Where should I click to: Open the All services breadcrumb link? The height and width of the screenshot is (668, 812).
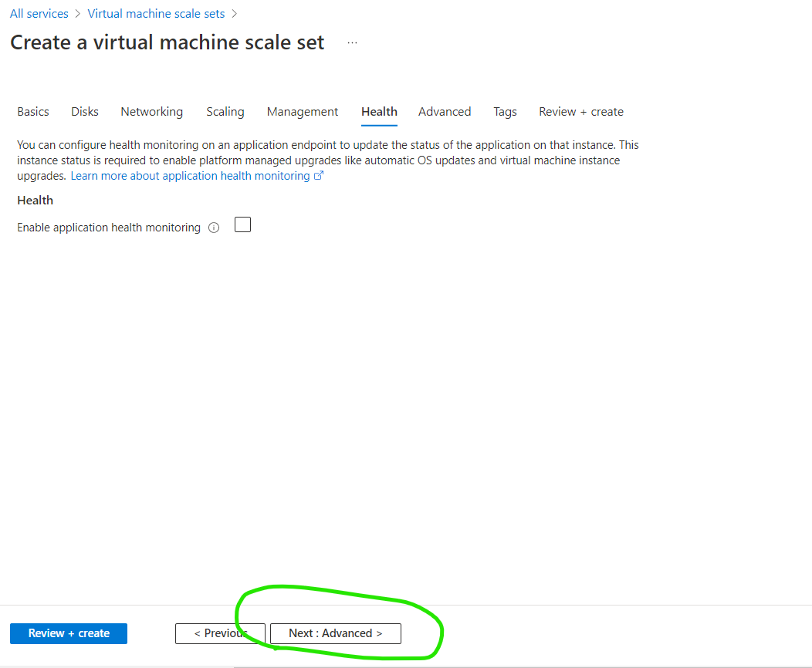click(x=39, y=13)
